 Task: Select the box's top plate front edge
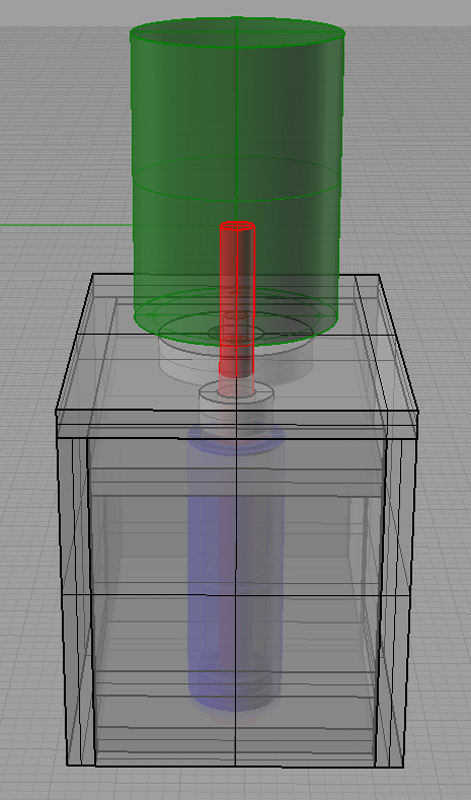237,412
